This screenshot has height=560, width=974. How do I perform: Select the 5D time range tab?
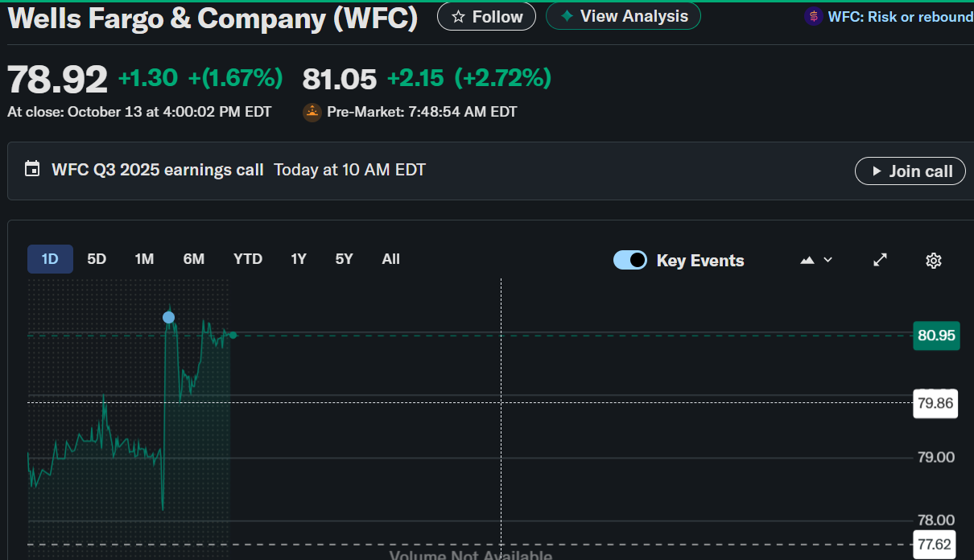(x=97, y=259)
